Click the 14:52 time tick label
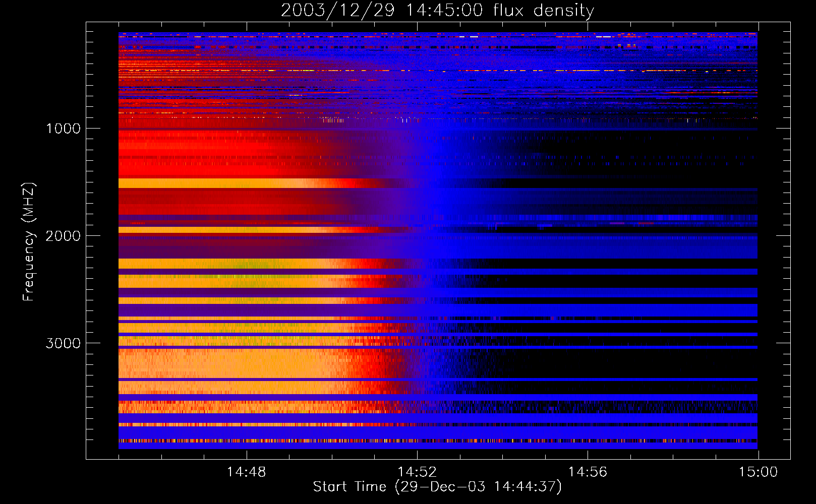The image size is (816, 504). point(417,472)
